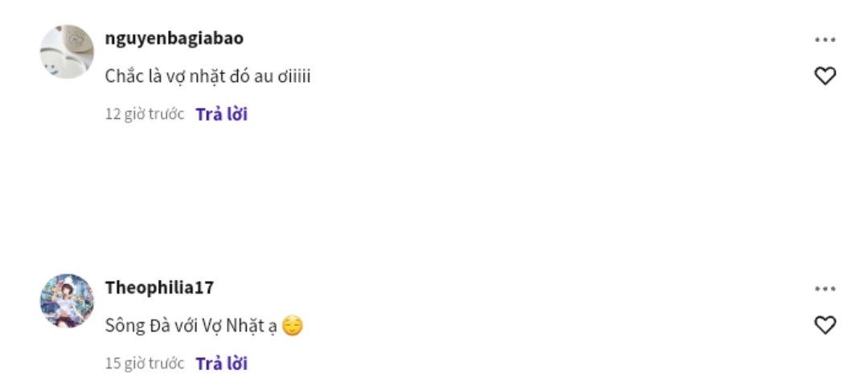Open nguyenbagiabao's profile picture
This screenshot has height=387, width=868.
pyautogui.click(x=67, y=51)
